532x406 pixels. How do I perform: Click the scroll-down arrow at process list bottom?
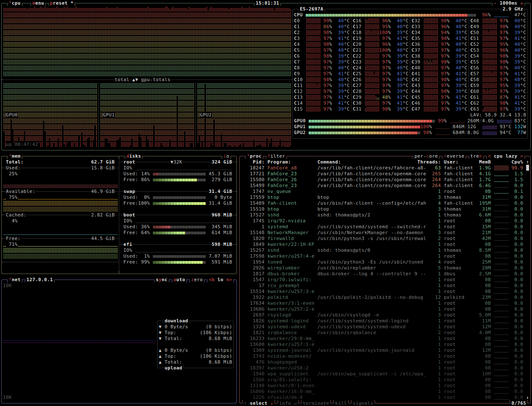(x=527, y=397)
